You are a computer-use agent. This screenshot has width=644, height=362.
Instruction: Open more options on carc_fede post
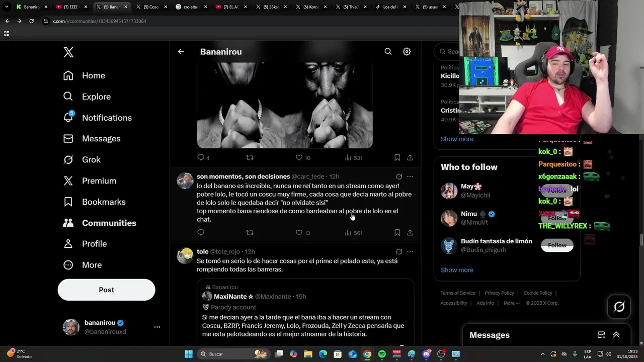pyautogui.click(x=410, y=176)
